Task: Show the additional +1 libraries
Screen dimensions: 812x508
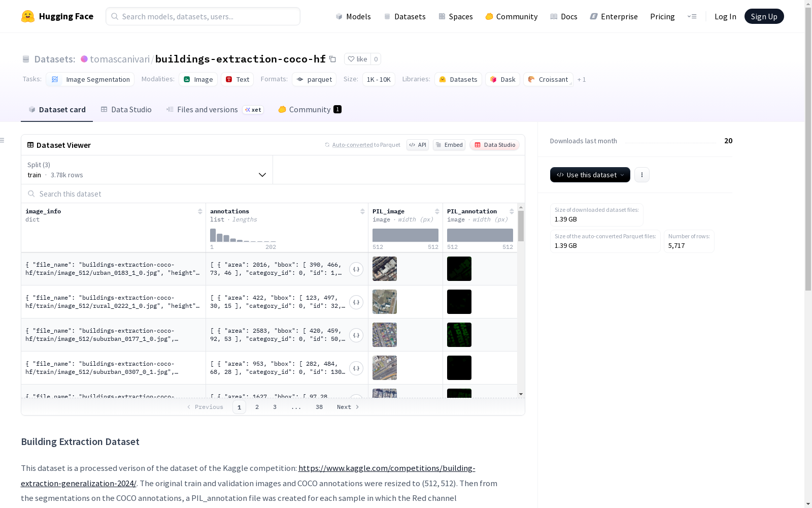Action: click(582, 80)
